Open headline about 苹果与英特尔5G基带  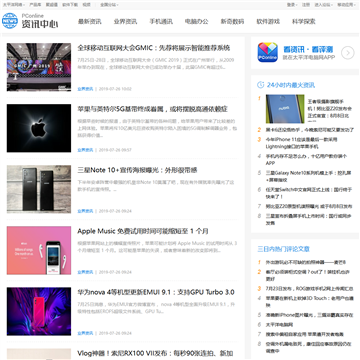pos(153,109)
